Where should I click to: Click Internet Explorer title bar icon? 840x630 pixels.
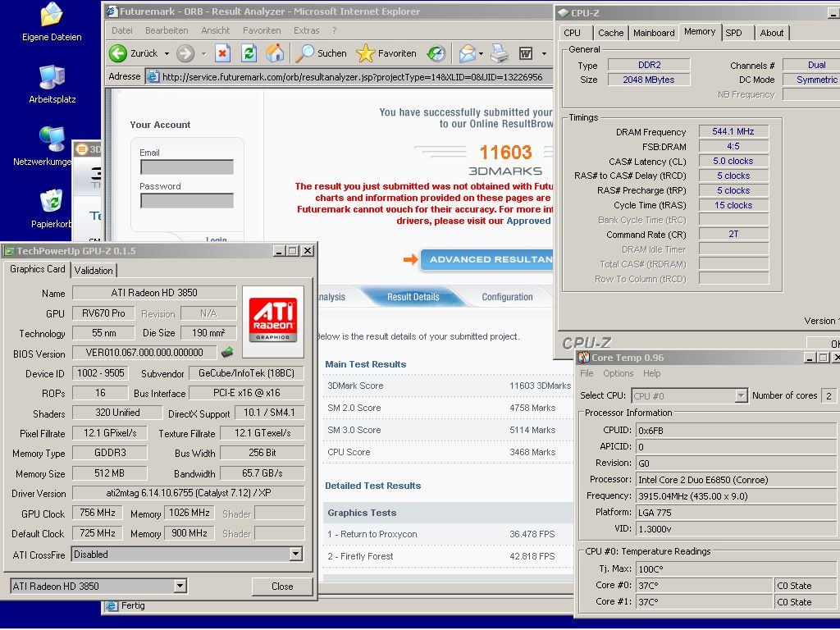coord(112,11)
